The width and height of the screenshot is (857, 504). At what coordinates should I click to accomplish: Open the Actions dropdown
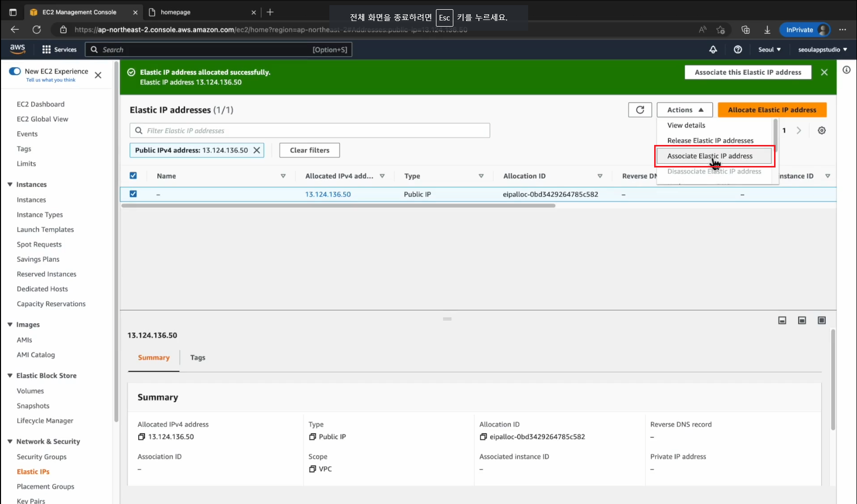[685, 110]
